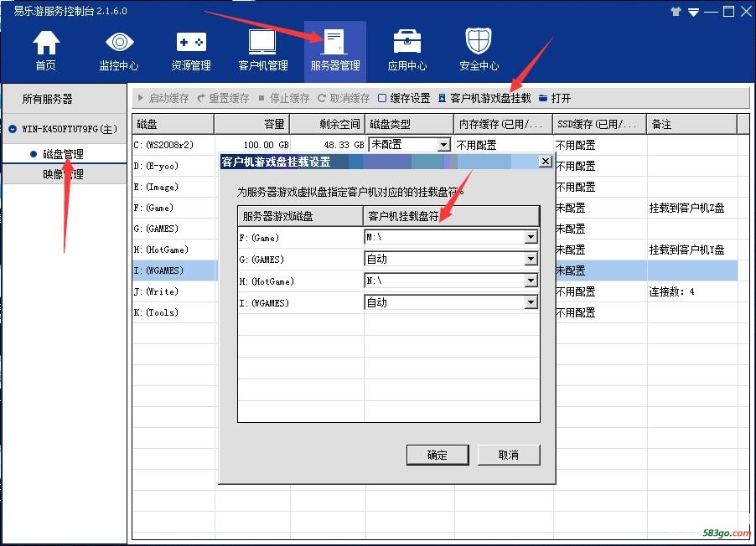The image size is (756, 546).
Task: Select the 服务器管理 server icon
Action: (335, 42)
